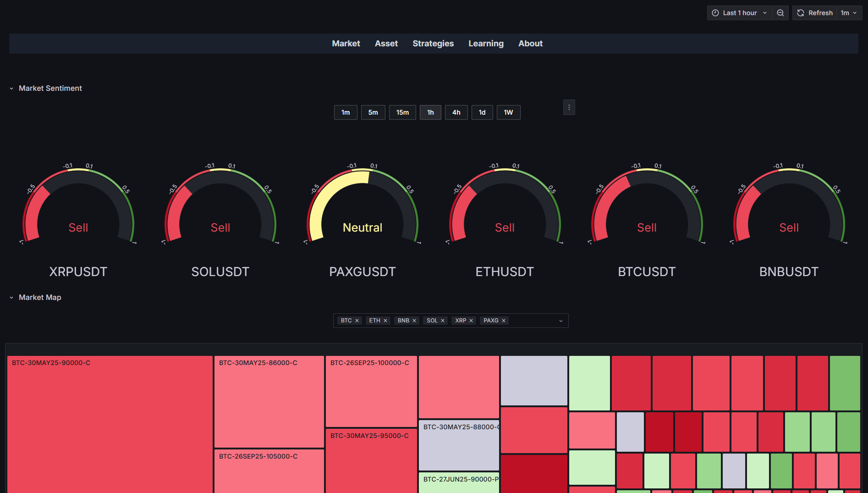Choose the 1W timeframe option
Image resolution: width=868 pixels, height=493 pixels.
508,112
